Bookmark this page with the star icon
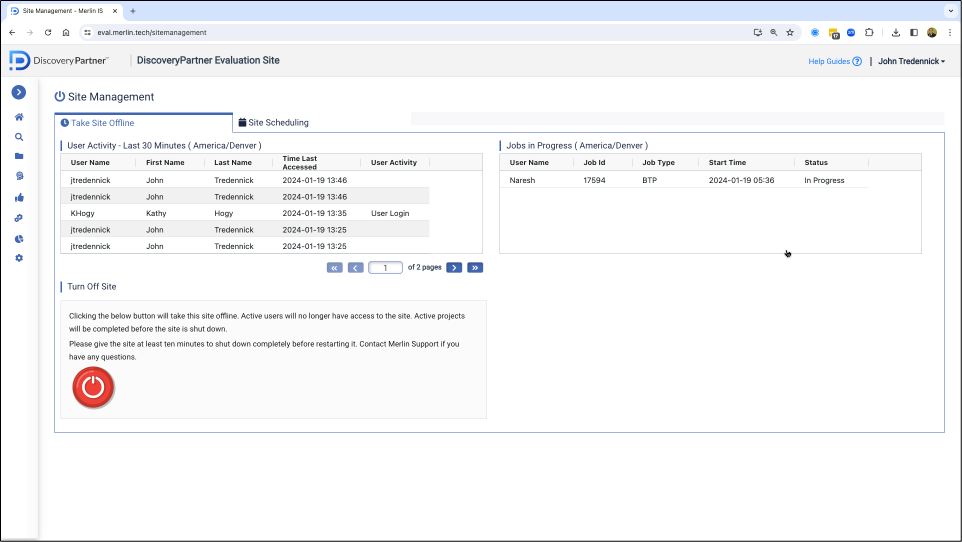The width and height of the screenshot is (962, 542). [x=790, y=32]
